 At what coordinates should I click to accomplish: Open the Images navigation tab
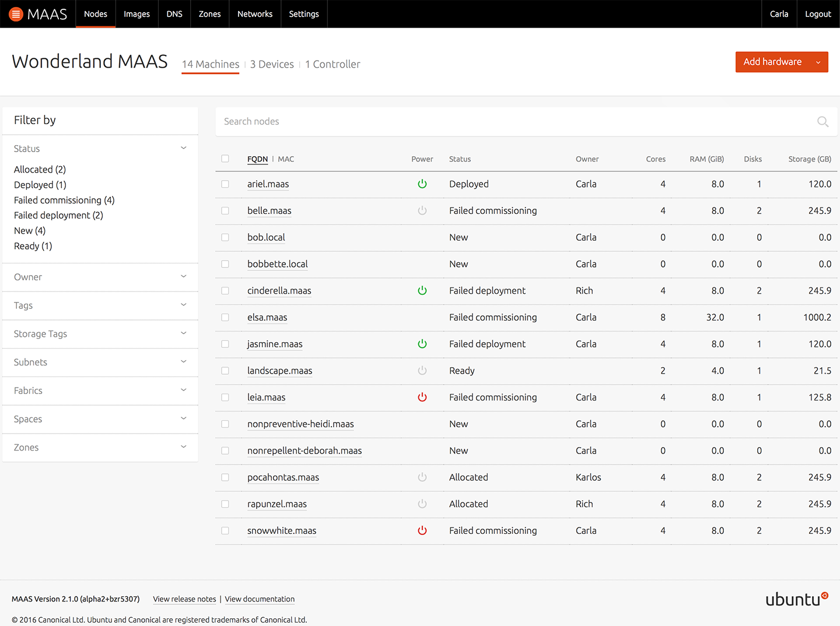136,14
